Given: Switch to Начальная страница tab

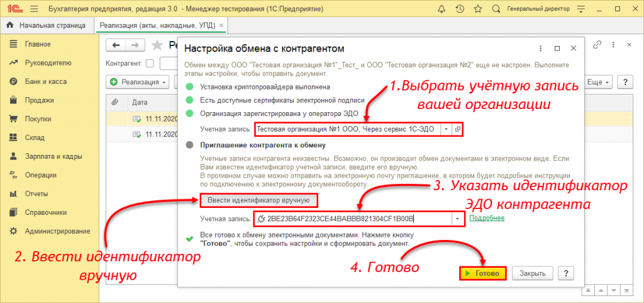Looking at the screenshot, I should coord(47,25).
